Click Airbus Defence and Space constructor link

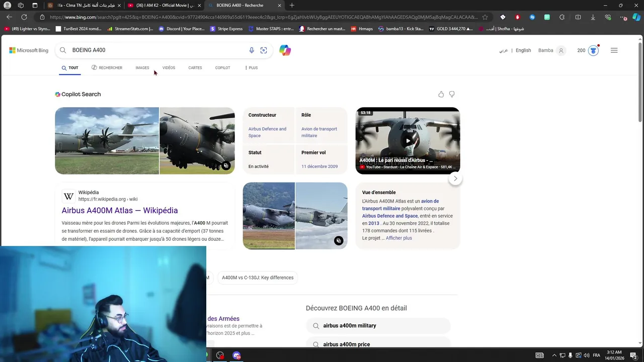[x=267, y=132]
